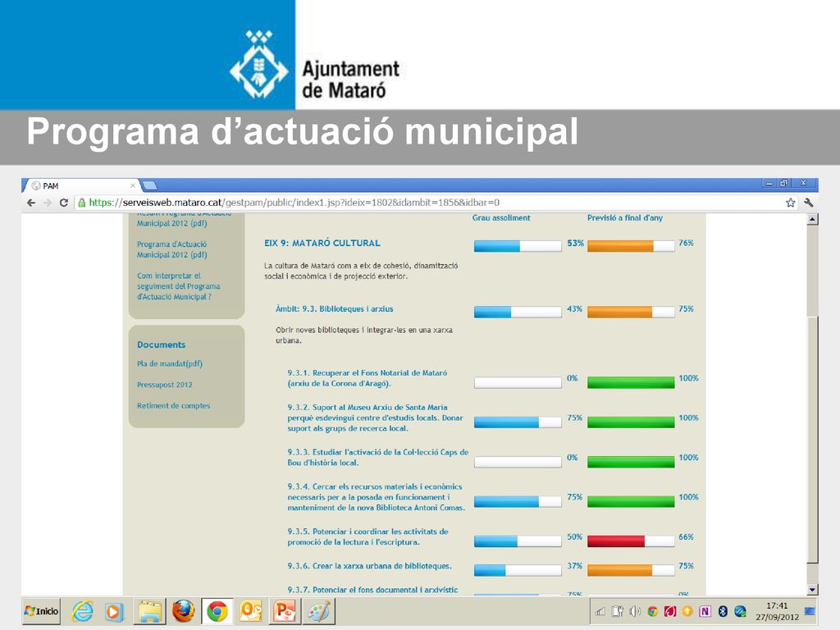Open Àmbit: 9.3. Biblioteques i arxius
Screen dimensions: 840x630
335,309
